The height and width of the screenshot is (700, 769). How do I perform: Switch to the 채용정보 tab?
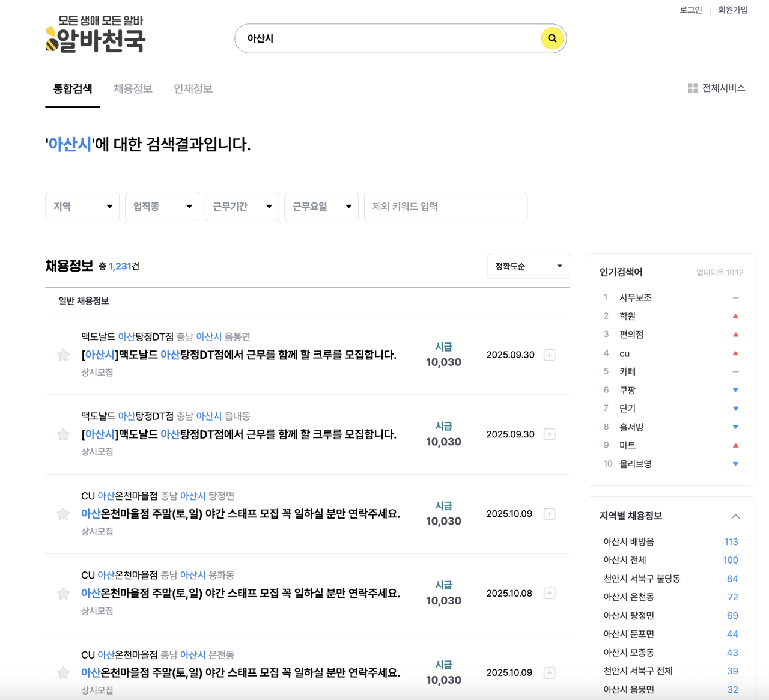(133, 88)
